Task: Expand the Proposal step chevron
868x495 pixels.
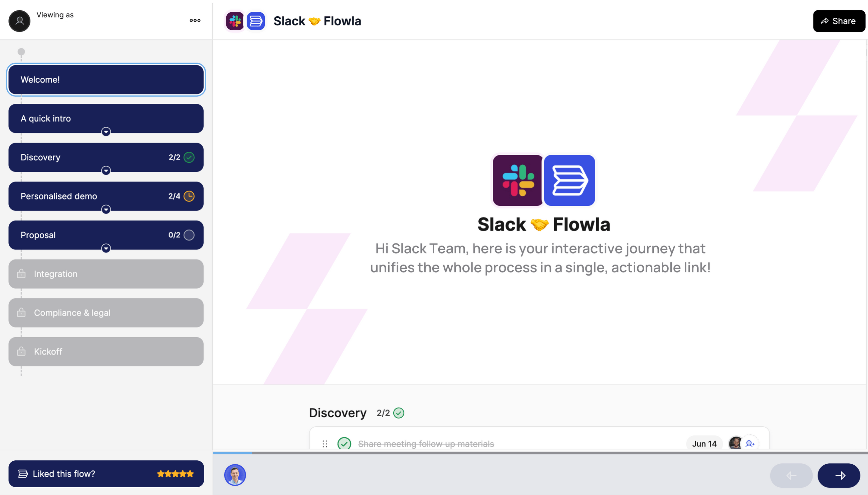Action: (106, 248)
